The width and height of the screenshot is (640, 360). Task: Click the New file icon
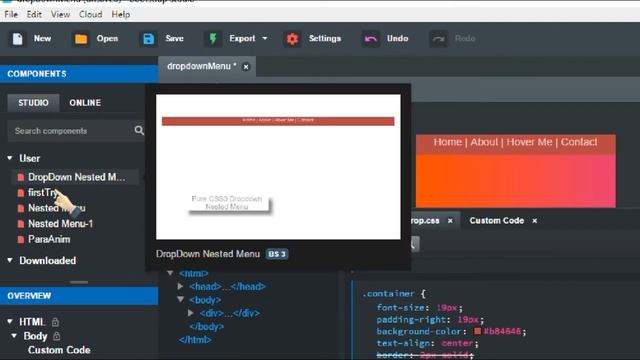(x=18, y=39)
